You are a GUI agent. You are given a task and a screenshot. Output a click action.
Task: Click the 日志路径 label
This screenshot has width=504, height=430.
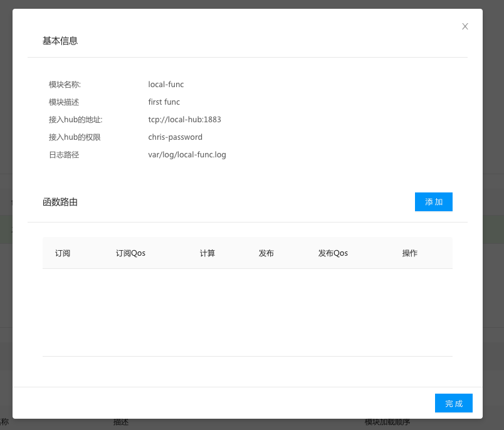pos(64,155)
